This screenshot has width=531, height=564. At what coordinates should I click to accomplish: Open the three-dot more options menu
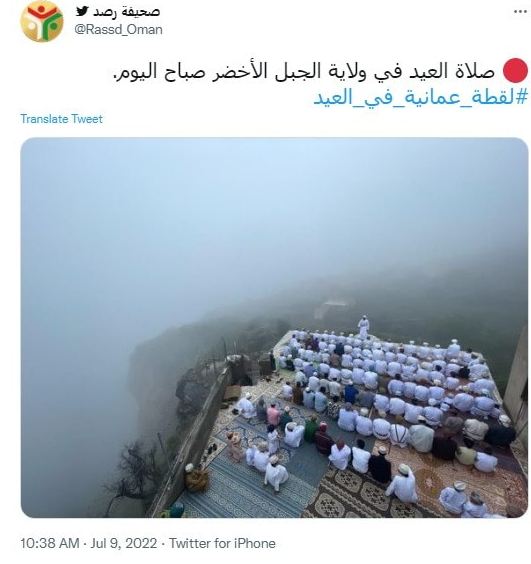tap(520, 12)
